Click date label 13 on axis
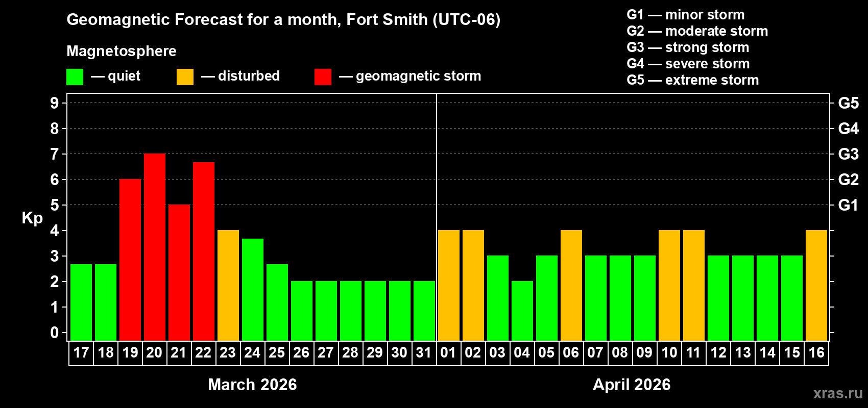Viewport: 868px width, 408px height. coord(743,353)
